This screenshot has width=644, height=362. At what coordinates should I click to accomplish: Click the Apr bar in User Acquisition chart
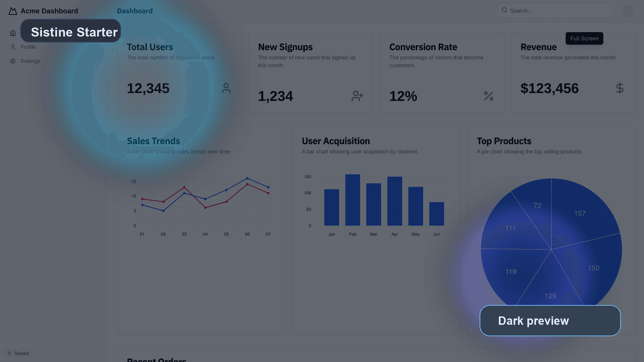(394, 201)
